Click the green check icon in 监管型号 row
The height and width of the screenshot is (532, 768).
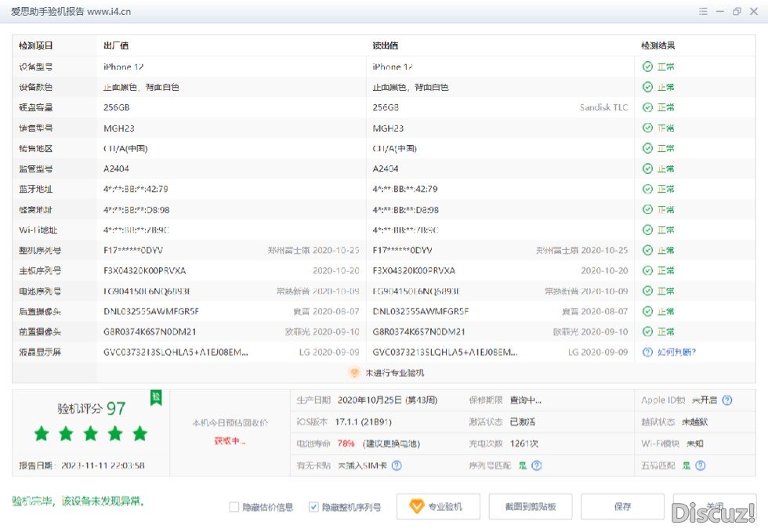(647, 168)
